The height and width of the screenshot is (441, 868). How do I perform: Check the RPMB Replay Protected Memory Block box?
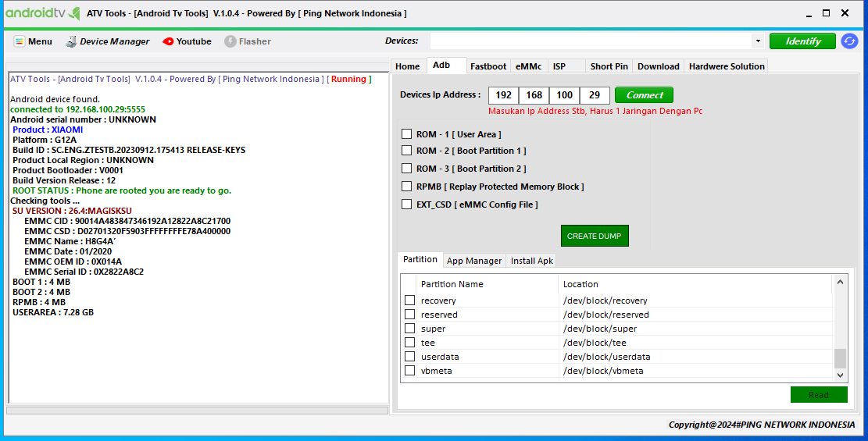[406, 187]
